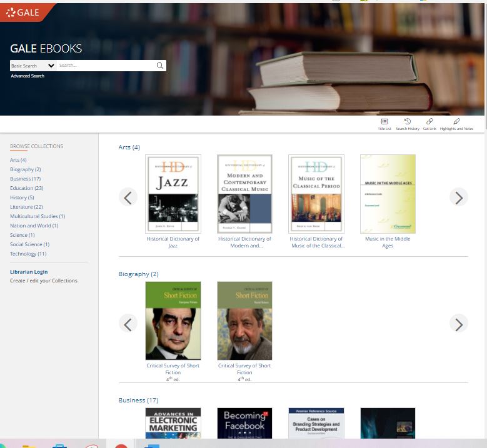Click Historical Dictionary of Music of the Classical... title
The width and height of the screenshot is (487, 448).
pyautogui.click(x=317, y=242)
